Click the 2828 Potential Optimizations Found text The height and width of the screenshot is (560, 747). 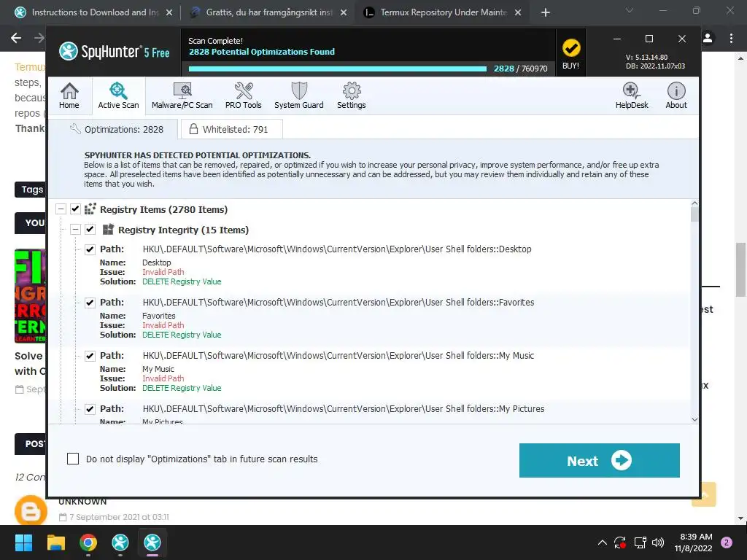[262, 52]
